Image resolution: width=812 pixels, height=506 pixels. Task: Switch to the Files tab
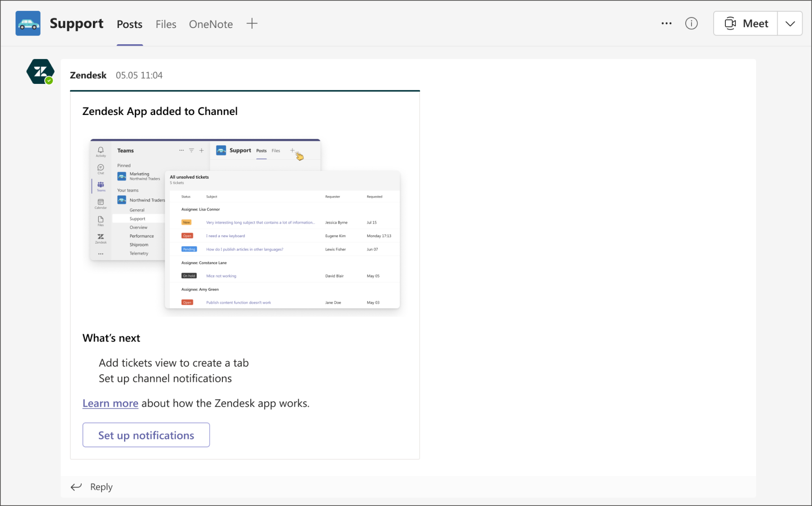pyautogui.click(x=166, y=24)
